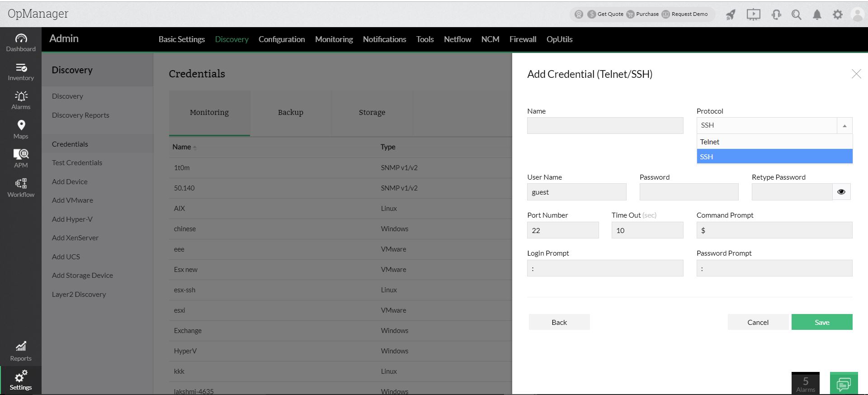Open Maps from the sidebar
Image resolution: width=868 pixels, height=395 pixels.
[x=21, y=129]
